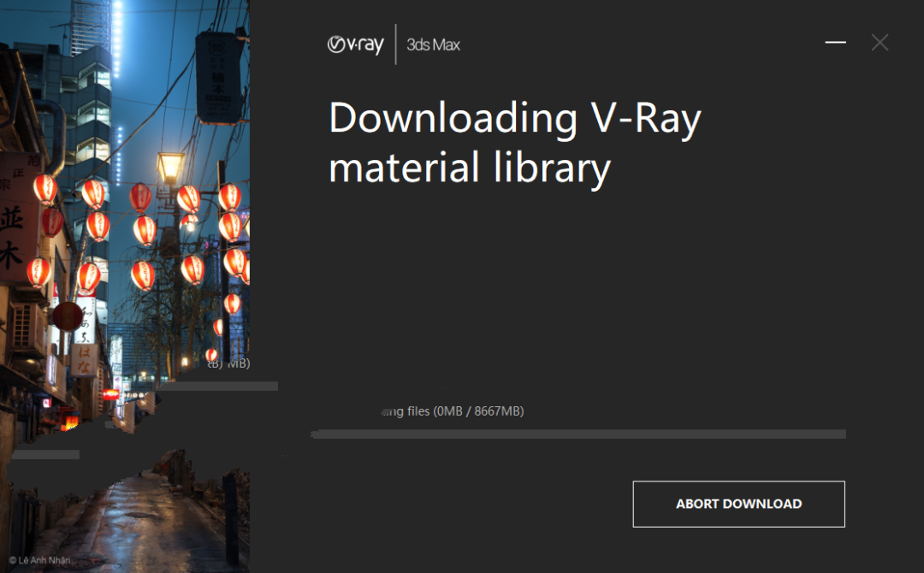Click the small lit red shop sign

tap(110, 394)
